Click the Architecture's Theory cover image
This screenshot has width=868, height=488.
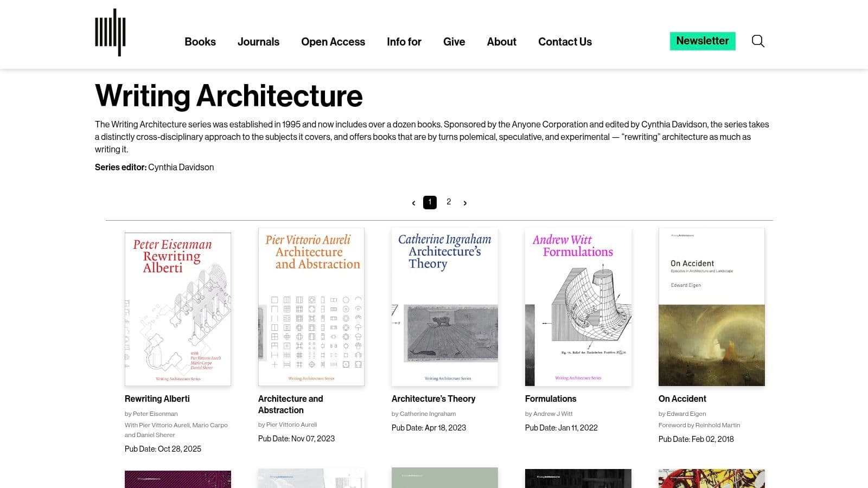[444, 306]
